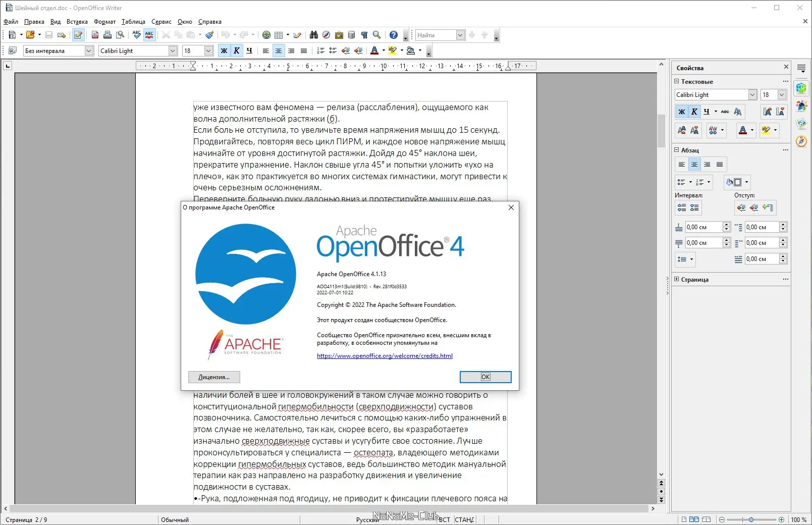The width and height of the screenshot is (812, 525).
Task: Open the Navigator from the standard toolbar
Action: 327,35
